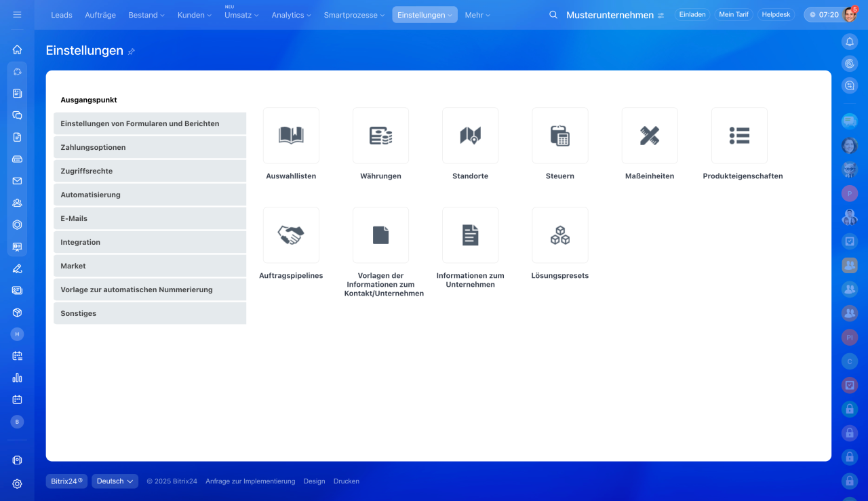The image size is (868, 501).
Task: Switch to the Leads menu item
Action: (62, 15)
